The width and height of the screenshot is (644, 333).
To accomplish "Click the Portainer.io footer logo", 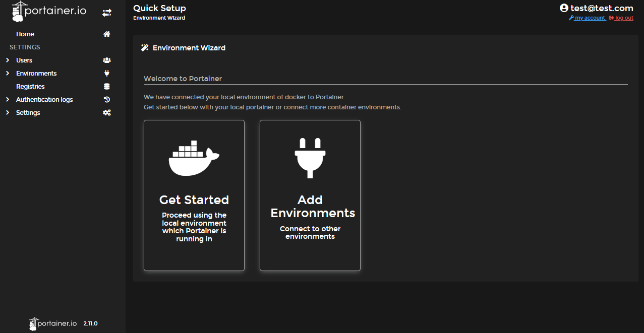I will point(53,323).
